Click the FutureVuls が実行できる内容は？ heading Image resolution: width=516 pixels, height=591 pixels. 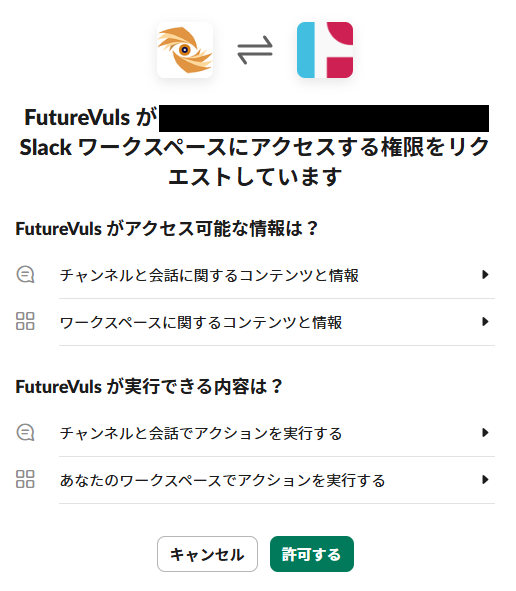149,386
